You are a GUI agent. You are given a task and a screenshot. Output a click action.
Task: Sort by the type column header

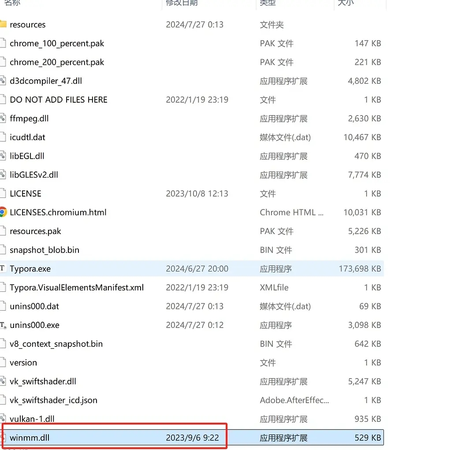click(x=268, y=3)
